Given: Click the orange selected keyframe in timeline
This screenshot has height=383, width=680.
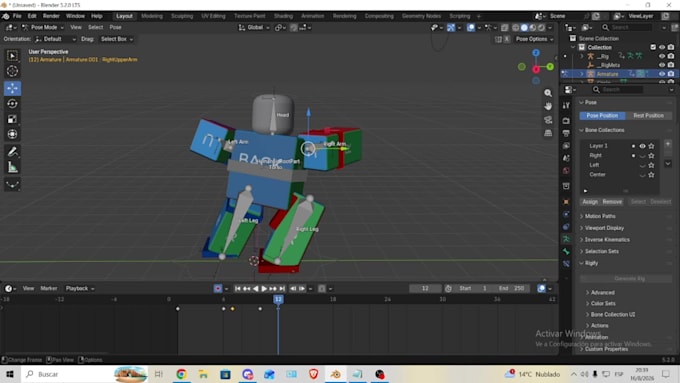Looking at the screenshot, I should (x=232, y=309).
